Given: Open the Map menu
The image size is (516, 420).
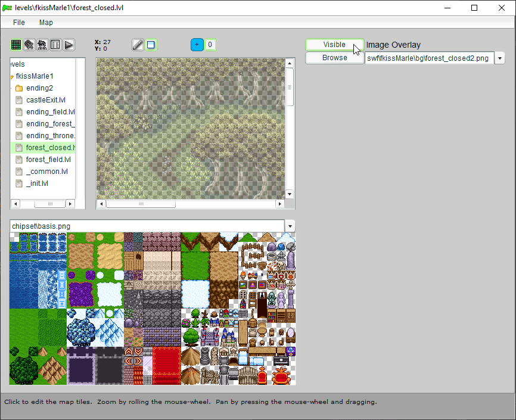Looking at the screenshot, I should (x=46, y=22).
